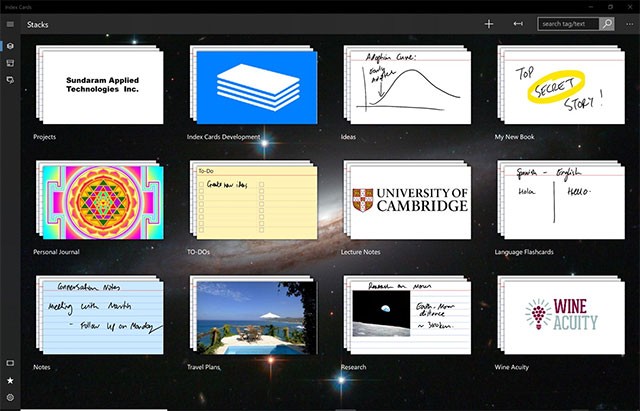This screenshot has width=640, height=411.
Task: Click the Travel Plans label
Action: point(204,368)
